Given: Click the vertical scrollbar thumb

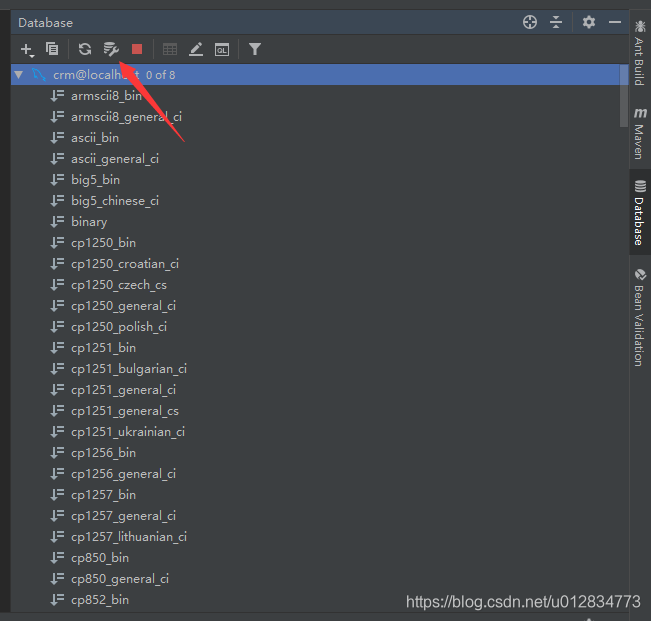Looking at the screenshot, I should tap(624, 95).
